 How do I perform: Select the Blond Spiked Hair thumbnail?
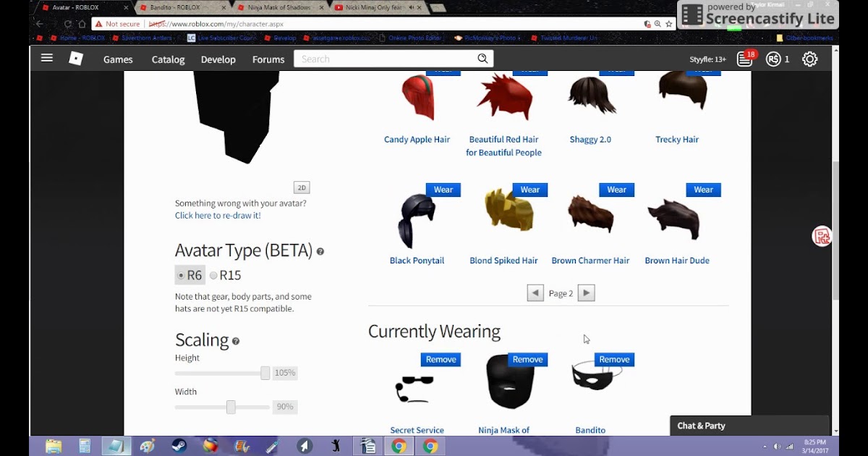click(x=509, y=211)
